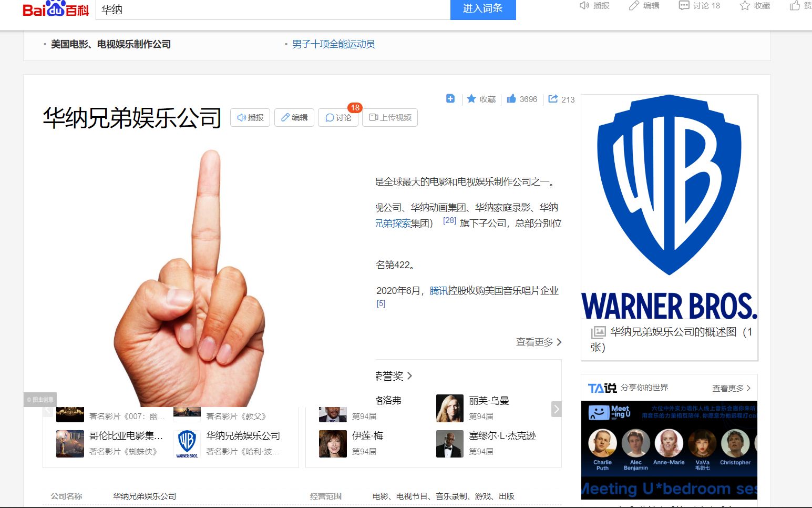Click 丽芙·乌曼 portrait thumbnail
Viewport: 812px width, 508px height.
pyautogui.click(x=450, y=409)
